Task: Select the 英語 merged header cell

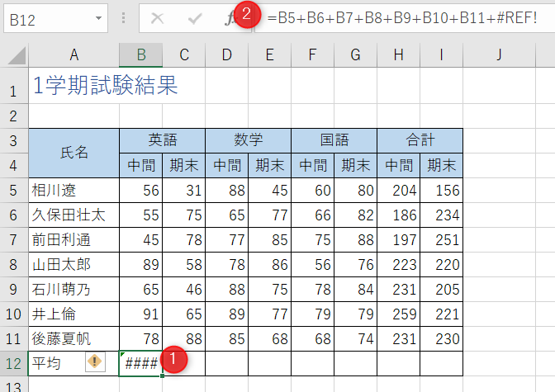Action: click(x=162, y=139)
